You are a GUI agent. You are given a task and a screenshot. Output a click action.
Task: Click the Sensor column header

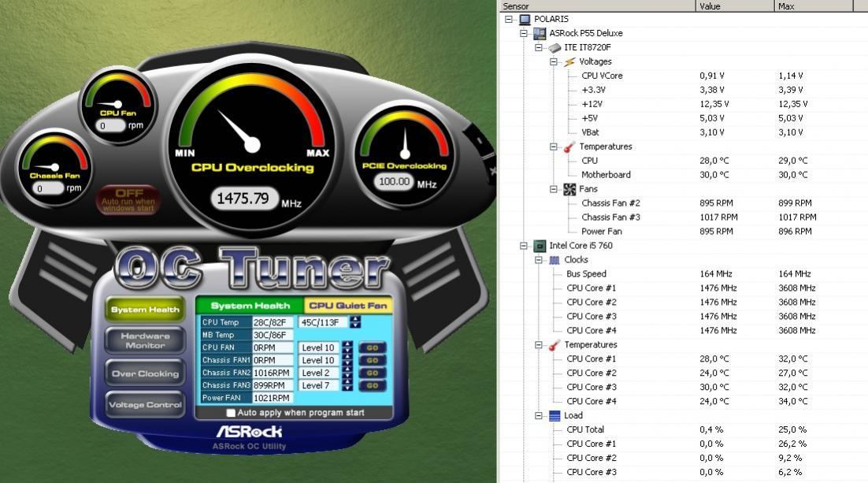pyautogui.click(x=597, y=6)
